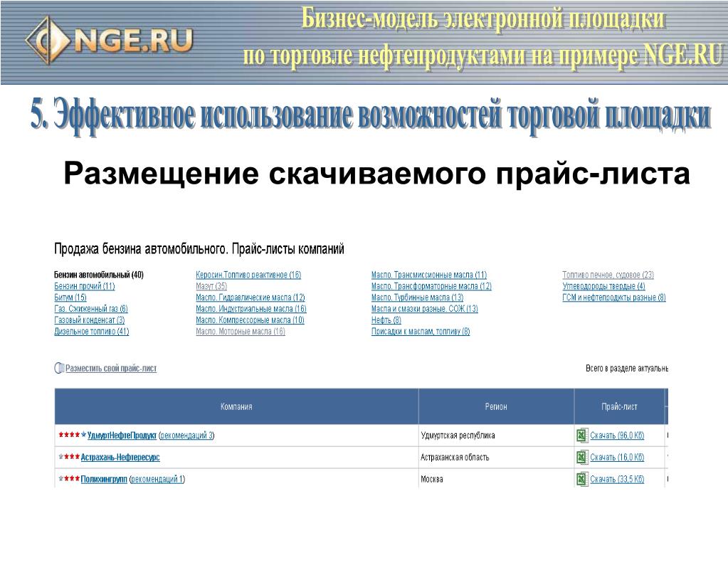Click the star rating beside Полихимгрупп
728x580 pixels.
point(69,479)
